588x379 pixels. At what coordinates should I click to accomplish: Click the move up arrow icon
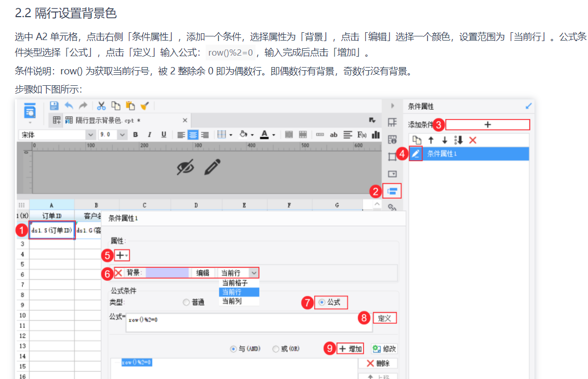[x=431, y=140]
